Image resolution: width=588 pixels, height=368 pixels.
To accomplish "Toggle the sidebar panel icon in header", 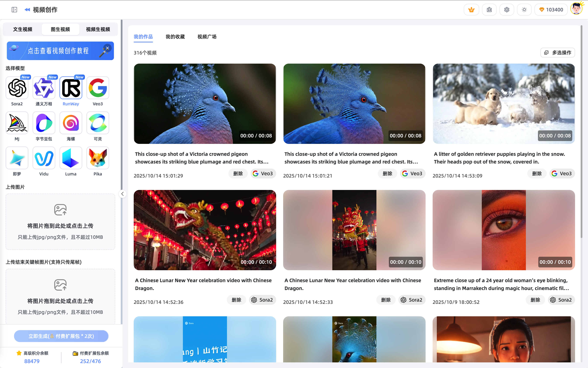I will tap(14, 10).
